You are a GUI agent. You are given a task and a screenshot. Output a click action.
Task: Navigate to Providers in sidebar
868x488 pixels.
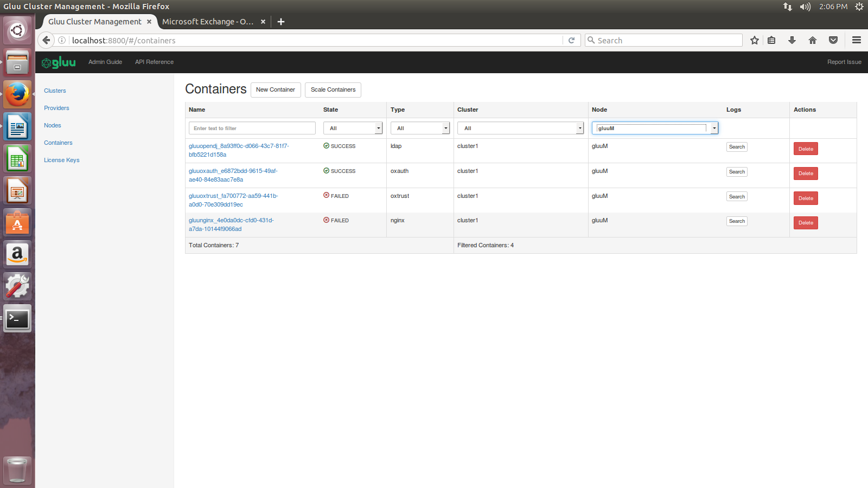(x=56, y=108)
